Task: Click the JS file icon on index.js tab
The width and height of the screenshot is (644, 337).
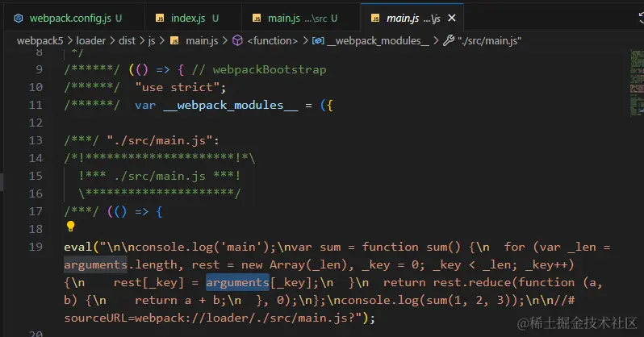Action: (160, 18)
